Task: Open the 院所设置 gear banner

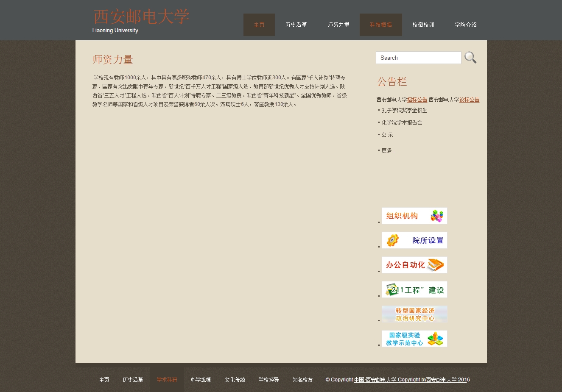Action: coord(414,240)
